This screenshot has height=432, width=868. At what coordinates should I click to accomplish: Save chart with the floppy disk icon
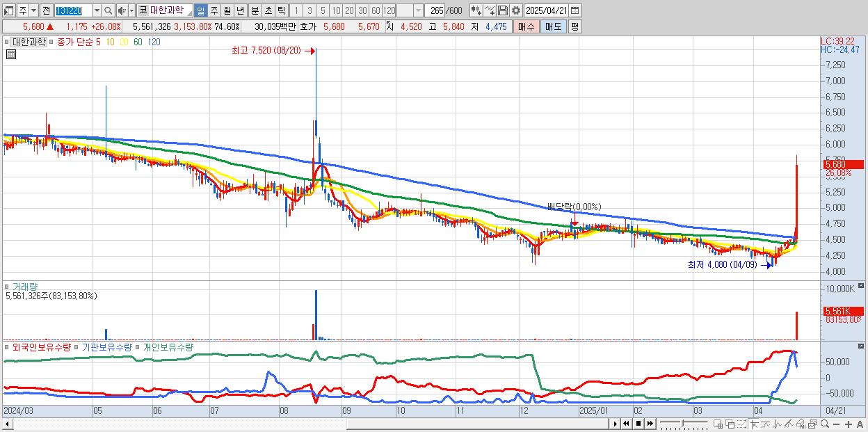503,10
